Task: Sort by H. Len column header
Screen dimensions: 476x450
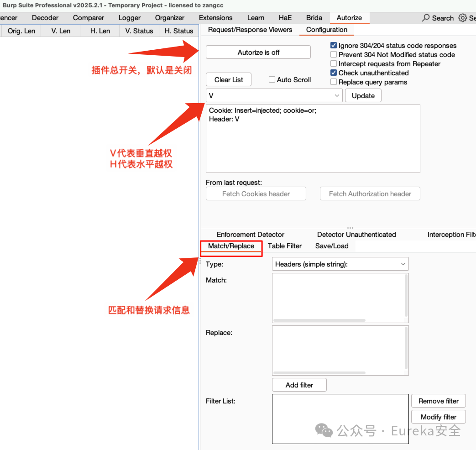Action: point(100,31)
